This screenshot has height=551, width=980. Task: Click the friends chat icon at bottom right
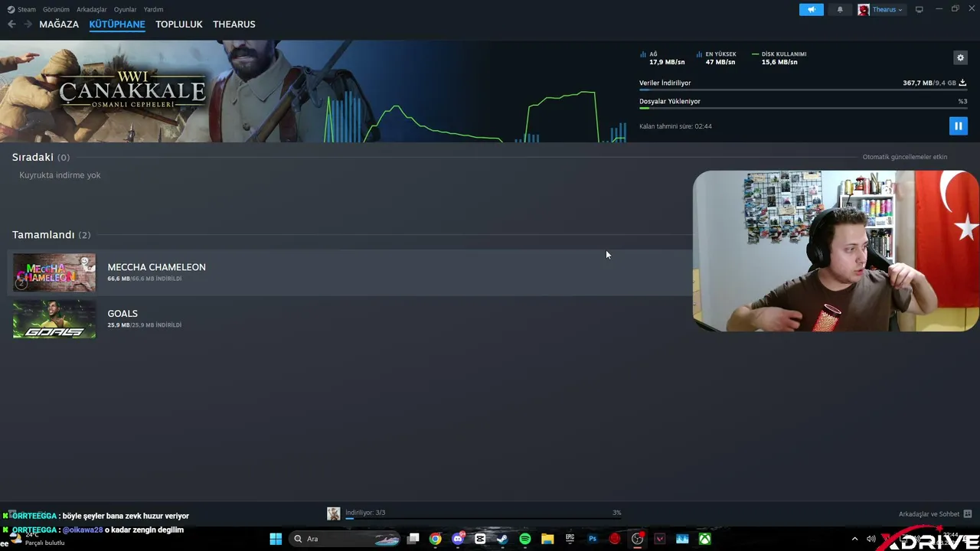(x=968, y=514)
